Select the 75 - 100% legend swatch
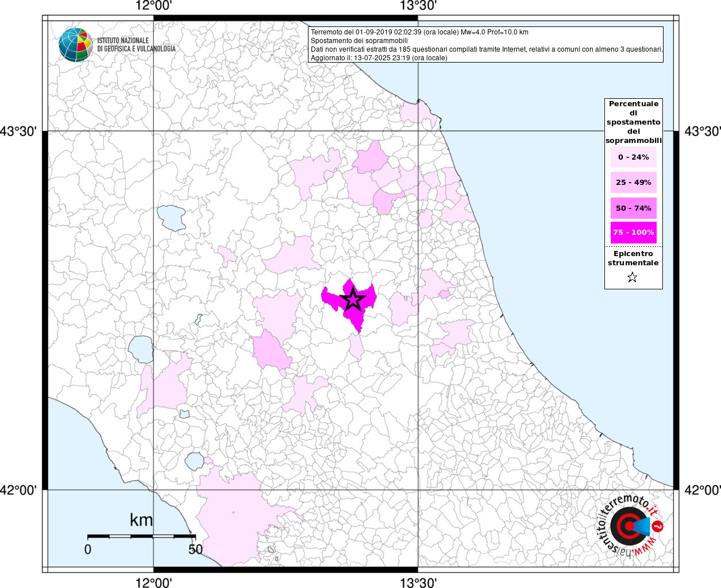721x588 pixels. pyautogui.click(x=634, y=233)
